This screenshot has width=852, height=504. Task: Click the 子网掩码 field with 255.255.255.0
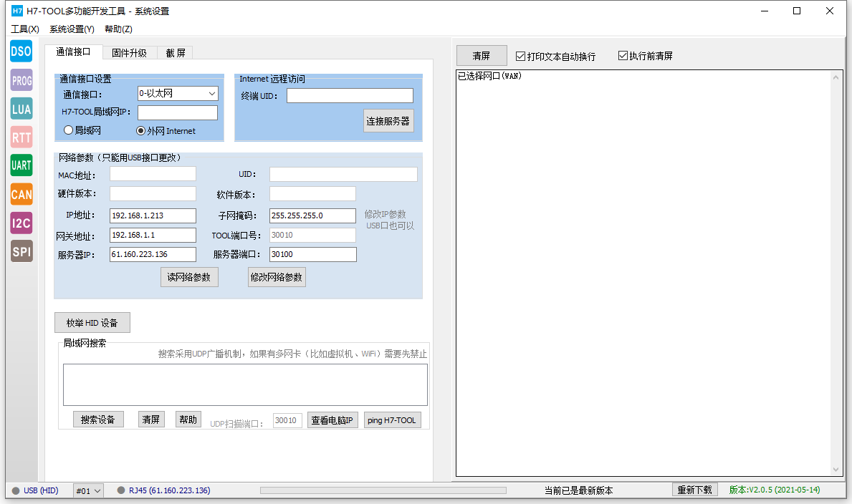point(312,215)
